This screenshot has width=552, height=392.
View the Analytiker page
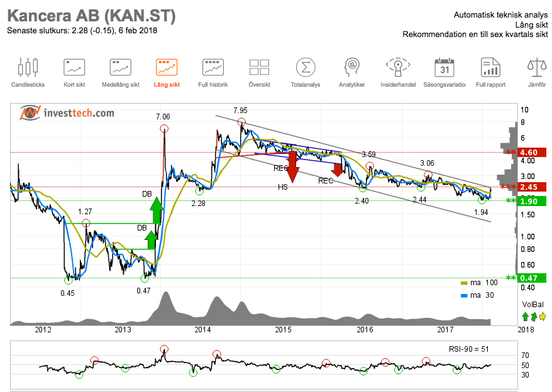coord(351,72)
